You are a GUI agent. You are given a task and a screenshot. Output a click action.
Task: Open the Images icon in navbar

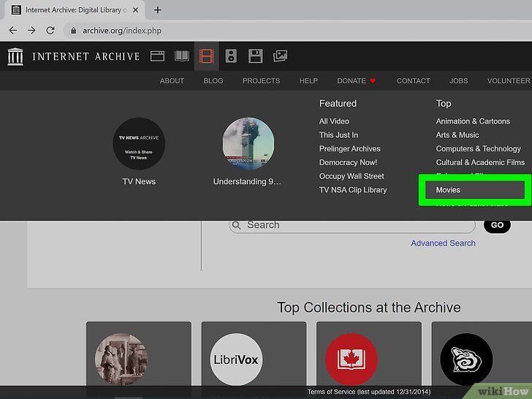point(281,56)
